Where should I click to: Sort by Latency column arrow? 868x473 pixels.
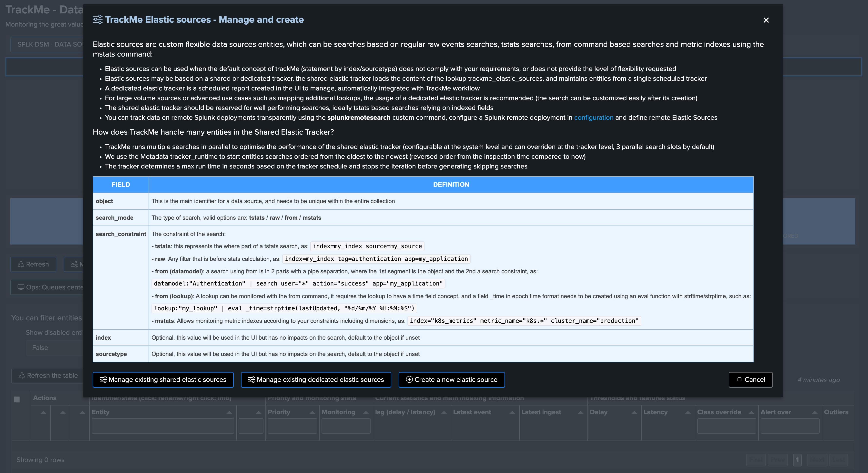click(688, 412)
